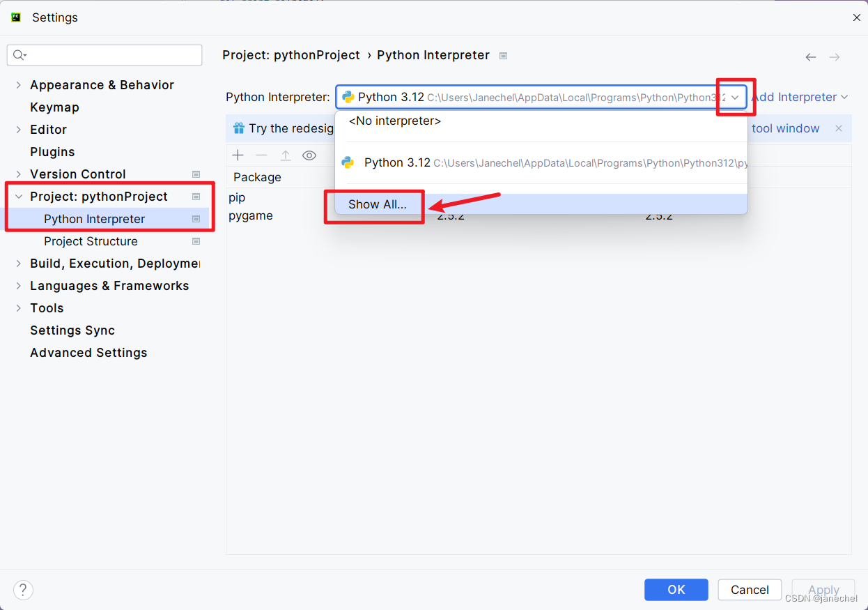This screenshot has height=610, width=868.
Task: Open the Keymap settings
Action: coord(54,107)
